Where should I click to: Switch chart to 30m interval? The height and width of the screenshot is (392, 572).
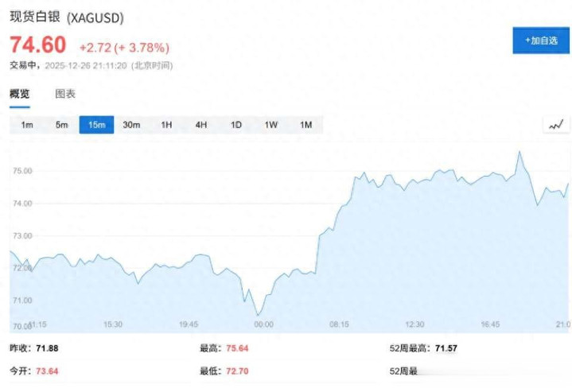pos(131,125)
